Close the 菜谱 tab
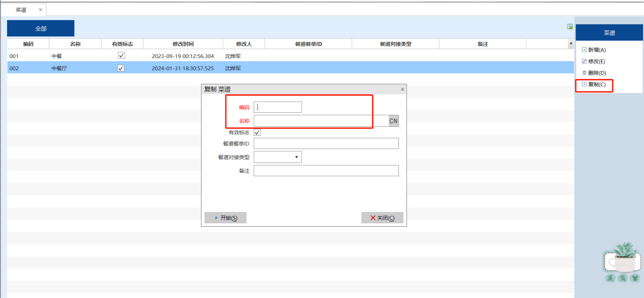This screenshot has height=298, width=644. [40, 10]
